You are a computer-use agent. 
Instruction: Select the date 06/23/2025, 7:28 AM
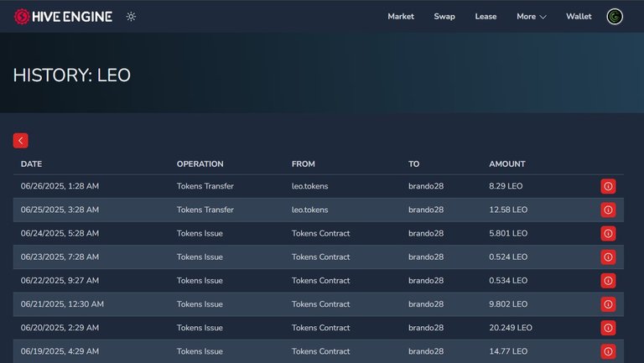point(60,257)
